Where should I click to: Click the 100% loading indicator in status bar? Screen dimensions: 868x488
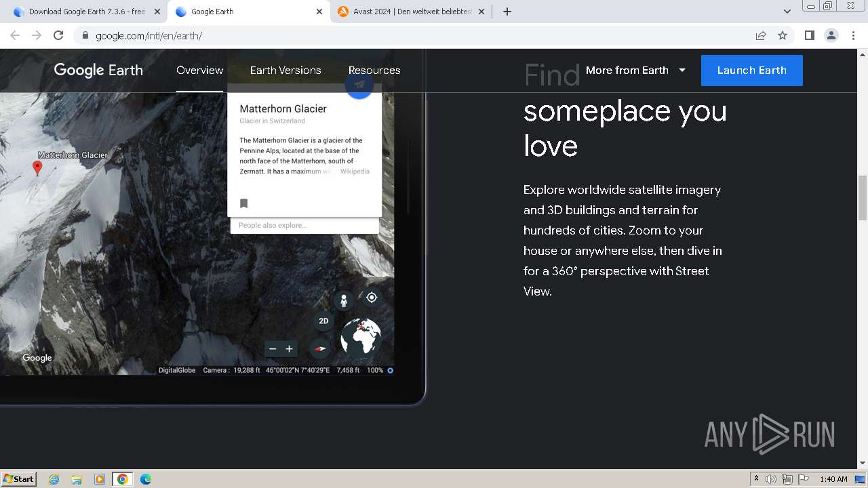[375, 370]
